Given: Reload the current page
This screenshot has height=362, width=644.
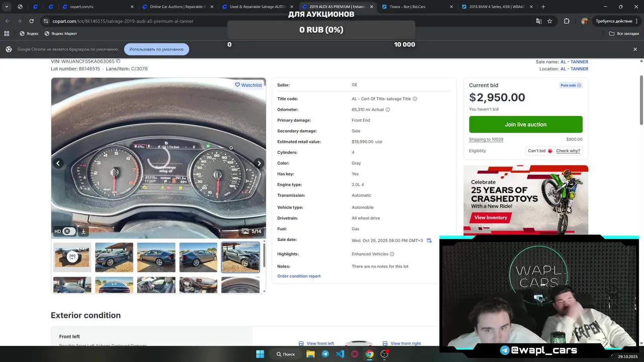Looking at the screenshot, I should coord(31,21).
